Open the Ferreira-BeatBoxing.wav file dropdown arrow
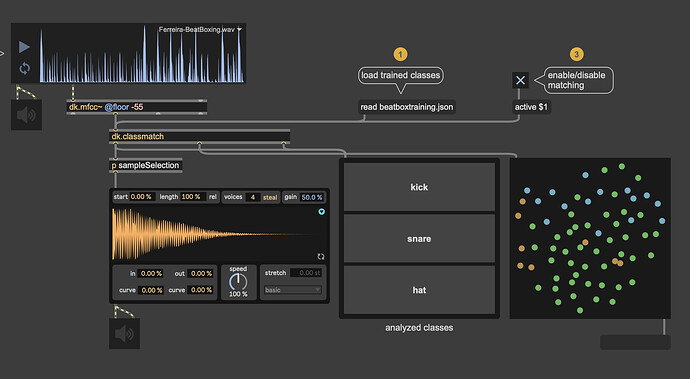 coord(239,29)
